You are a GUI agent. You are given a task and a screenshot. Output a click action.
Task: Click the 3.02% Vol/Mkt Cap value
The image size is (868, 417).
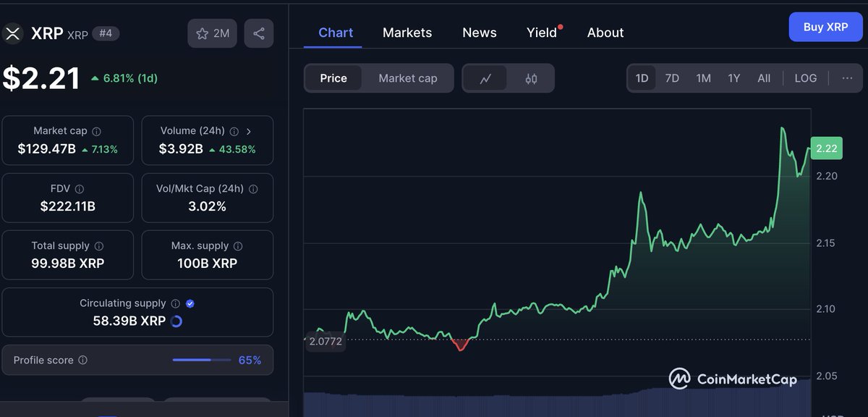207,206
